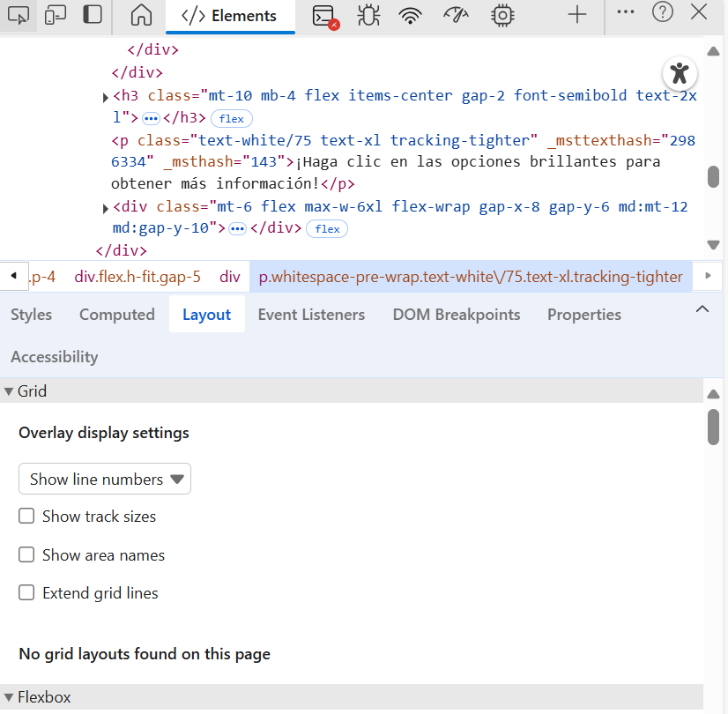
Task: Click the Layout pane scrollbar thumb
Action: point(714,428)
